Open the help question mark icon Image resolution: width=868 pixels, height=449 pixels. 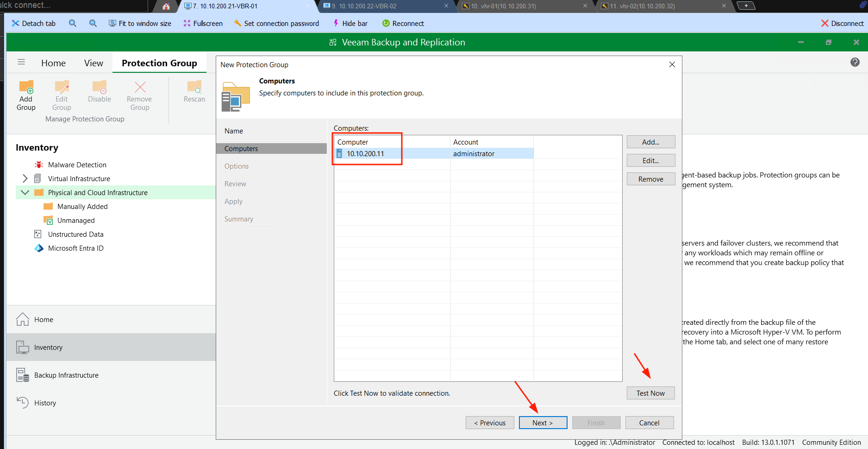coord(855,62)
